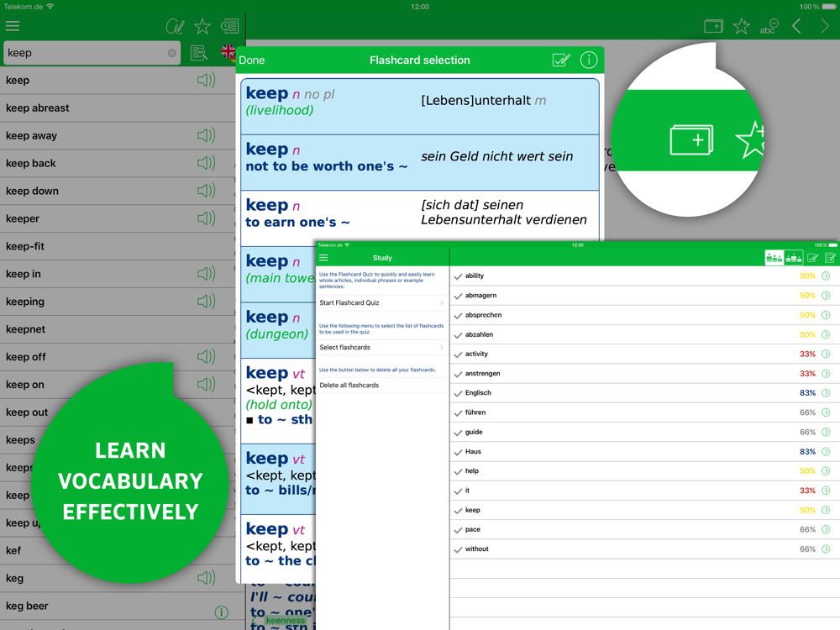The height and width of the screenshot is (630, 840).
Task: Toggle checkmark for Englisch flashcard
Action: pyautogui.click(x=458, y=393)
